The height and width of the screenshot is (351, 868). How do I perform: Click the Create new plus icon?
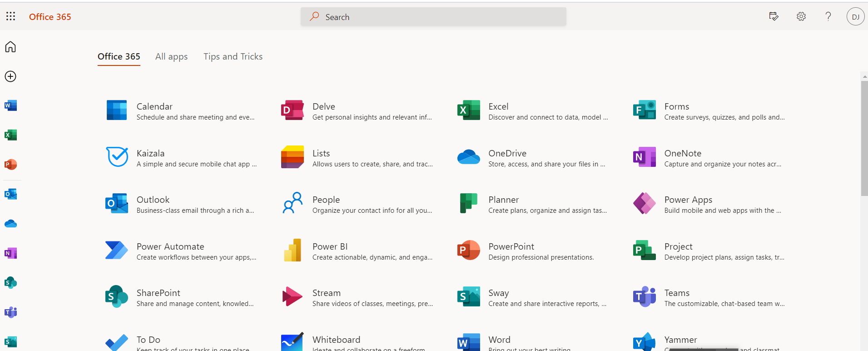point(10,76)
